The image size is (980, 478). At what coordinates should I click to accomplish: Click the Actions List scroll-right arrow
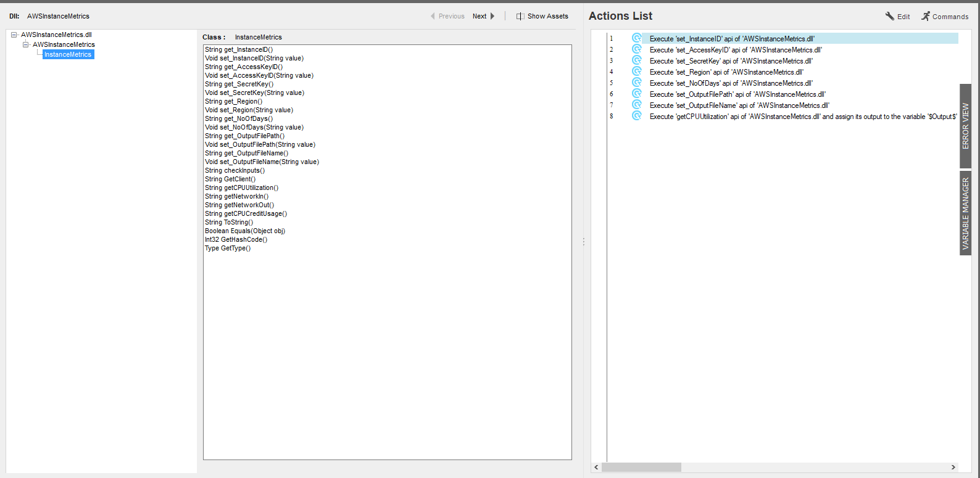click(x=953, y=468)
